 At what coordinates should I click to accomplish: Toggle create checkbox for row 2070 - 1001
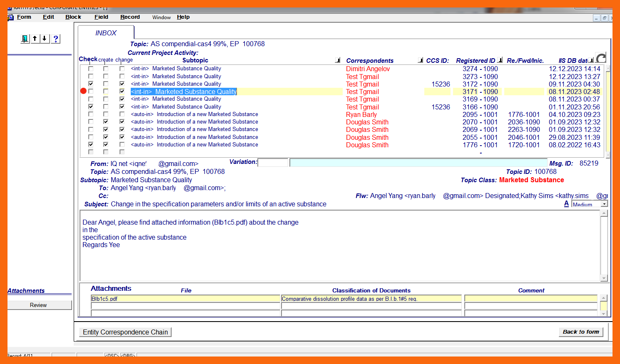(106, 122)
